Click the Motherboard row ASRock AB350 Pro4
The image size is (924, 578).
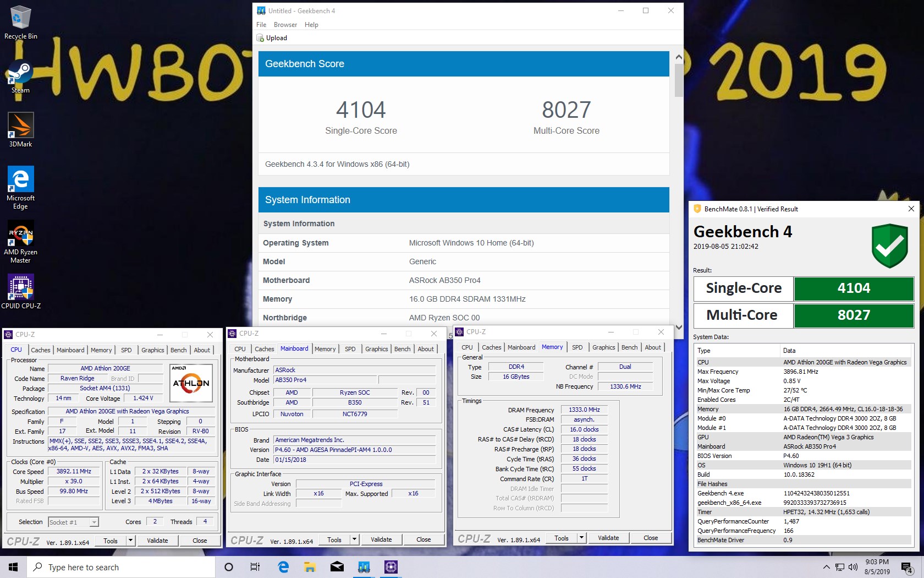(464, 280)
